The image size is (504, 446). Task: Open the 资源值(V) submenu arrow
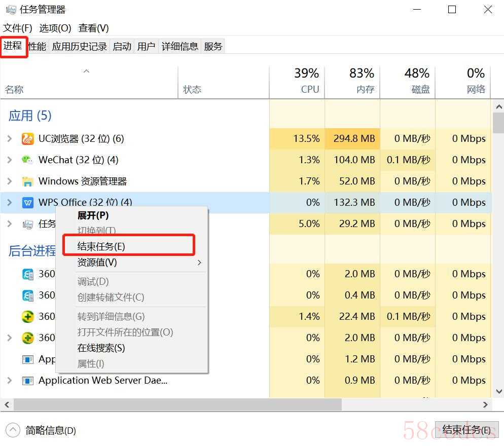pyautogui.click(x=200, y=263)
